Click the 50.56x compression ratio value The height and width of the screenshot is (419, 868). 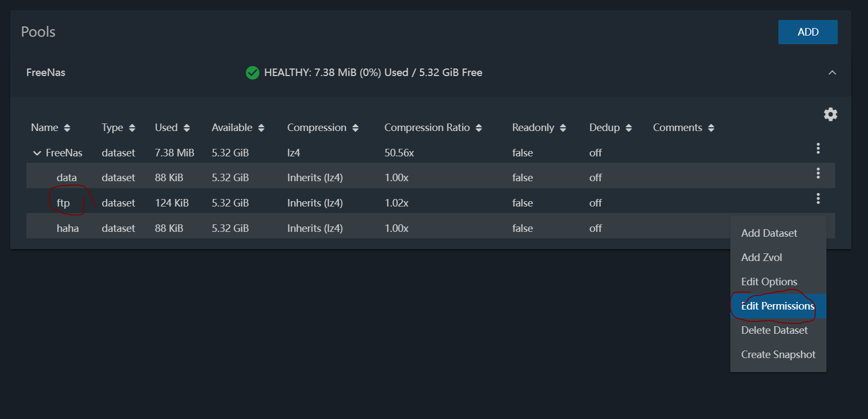(399, 153)
